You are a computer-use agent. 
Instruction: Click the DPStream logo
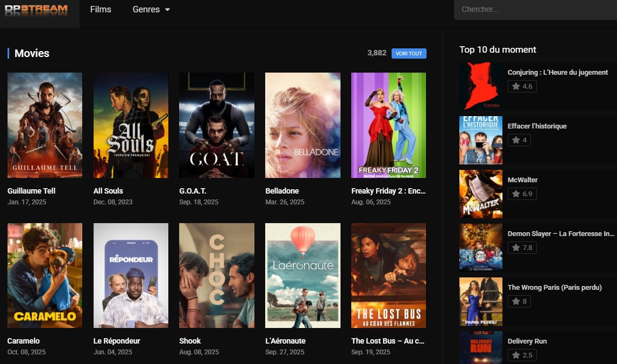pos(36,10)
